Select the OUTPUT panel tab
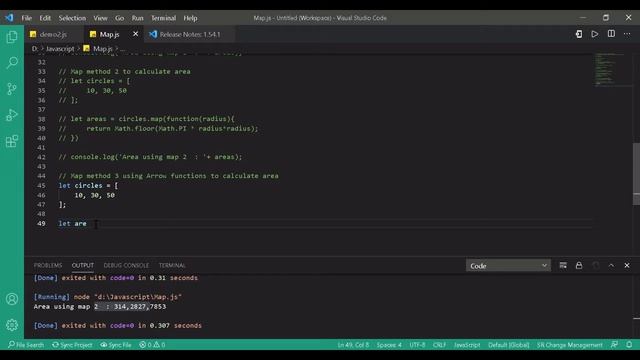640x360 pixels. [x=82, y=265]
